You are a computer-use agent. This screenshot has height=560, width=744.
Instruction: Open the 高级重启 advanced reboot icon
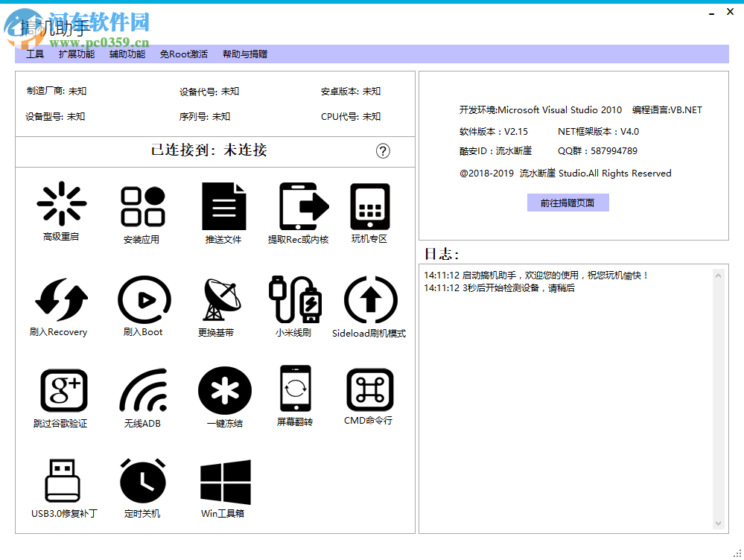coord(62,203)
